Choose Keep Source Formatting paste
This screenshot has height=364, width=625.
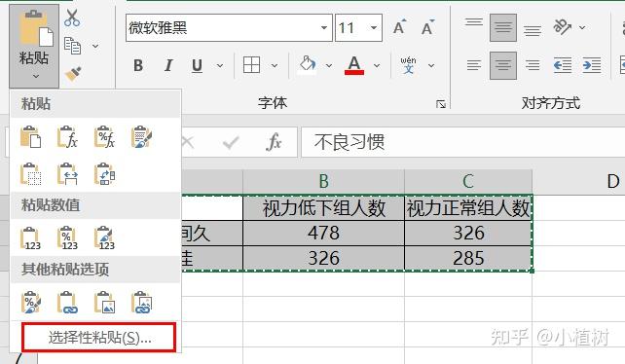click(x=141, y=137)
